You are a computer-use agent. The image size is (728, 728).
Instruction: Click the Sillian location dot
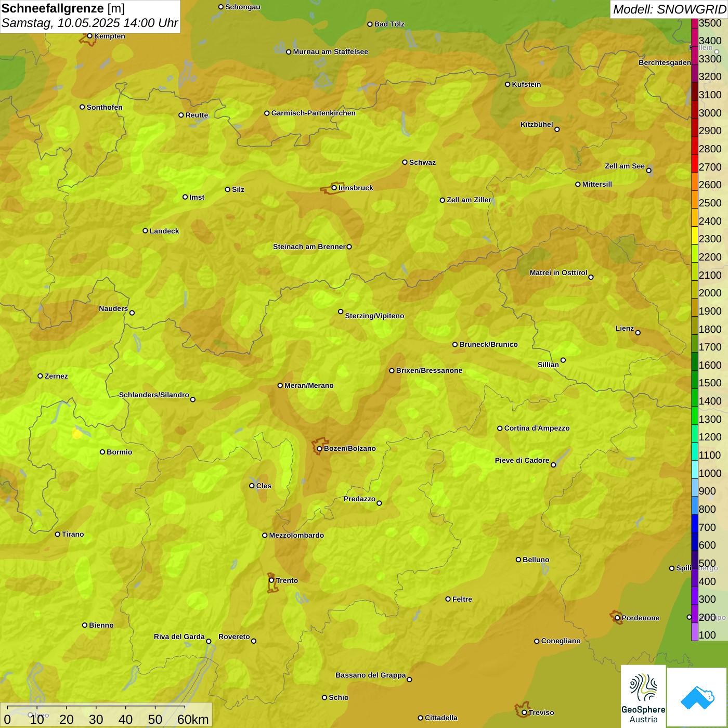click(563, 360)
